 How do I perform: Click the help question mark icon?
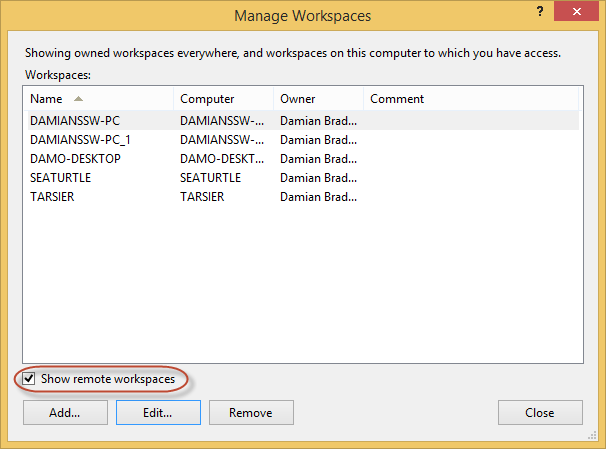[540, 11]
